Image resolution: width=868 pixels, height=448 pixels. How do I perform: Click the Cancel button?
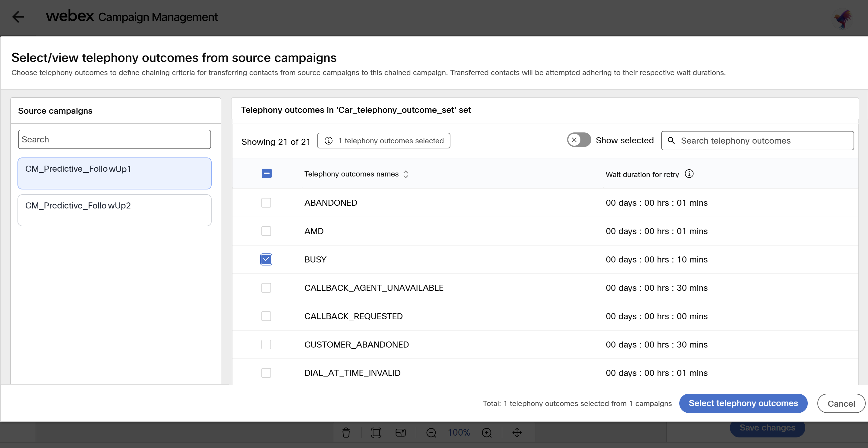click(x=841, y=404)
